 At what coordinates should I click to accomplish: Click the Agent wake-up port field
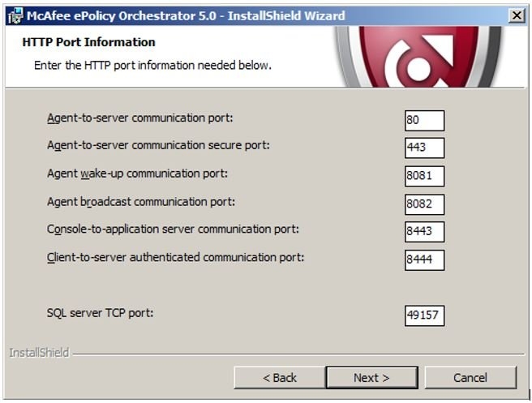pyautogui.click(x=424, y=176)
